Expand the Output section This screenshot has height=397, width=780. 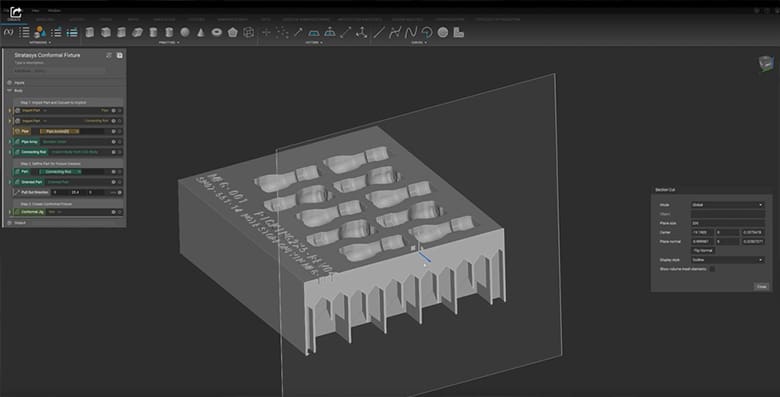pos(9,223)
